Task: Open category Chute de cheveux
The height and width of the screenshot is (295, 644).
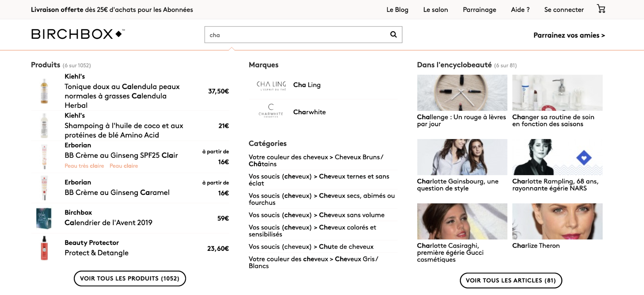Action: point(311,247)
